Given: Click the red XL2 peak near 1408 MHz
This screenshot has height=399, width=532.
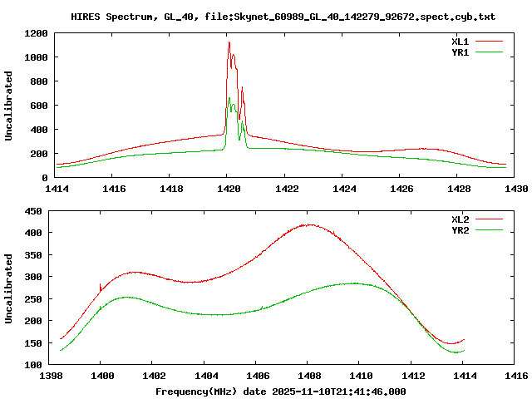Looking at the screenshot, I should 308,224.
